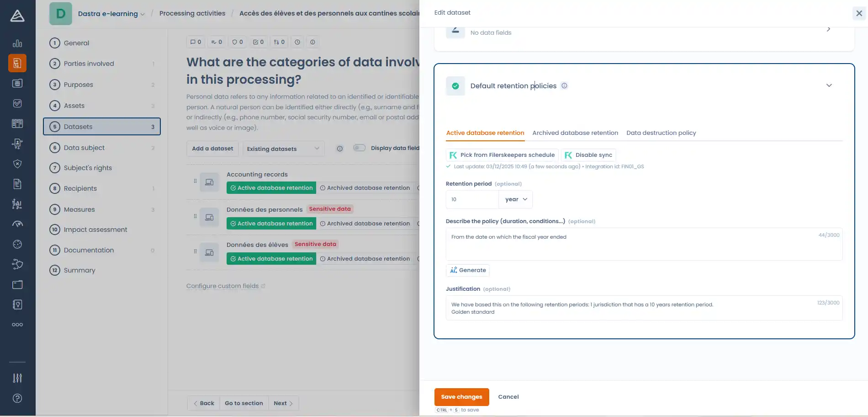Open the retention period unit dropdown
This screenshot has width=868, height=417.
tap(516, 199)
